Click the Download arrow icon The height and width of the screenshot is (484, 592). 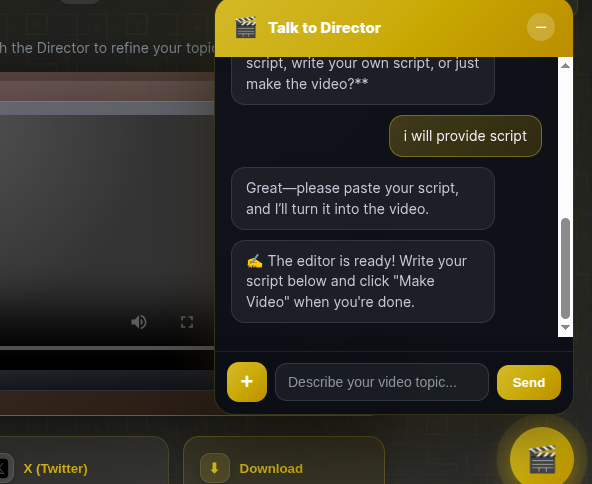click(x=214, y=468)
